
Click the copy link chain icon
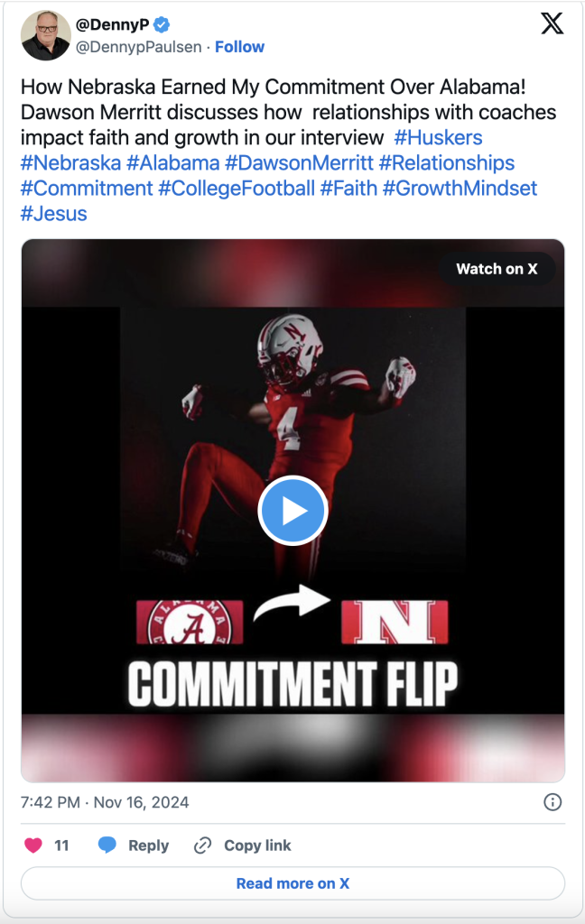(203, 845)
